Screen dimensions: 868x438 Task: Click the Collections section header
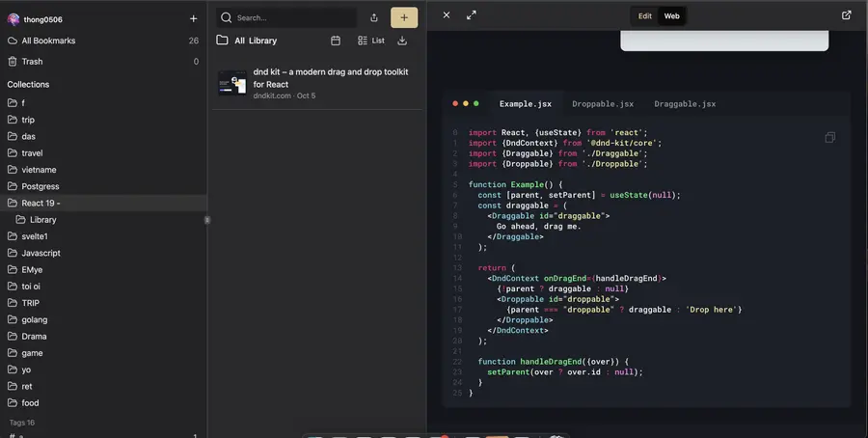(x=28, y=84)
